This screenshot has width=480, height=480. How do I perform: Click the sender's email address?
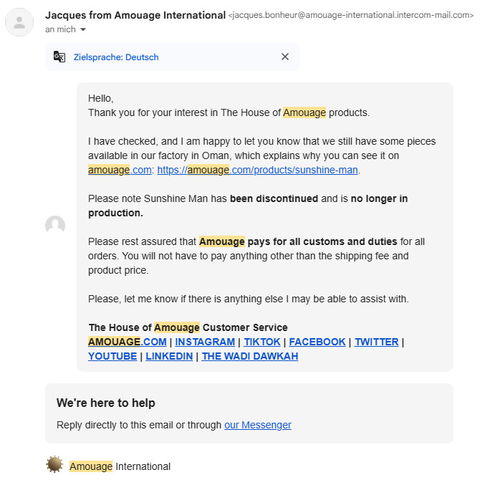click(x=351, y=15)
